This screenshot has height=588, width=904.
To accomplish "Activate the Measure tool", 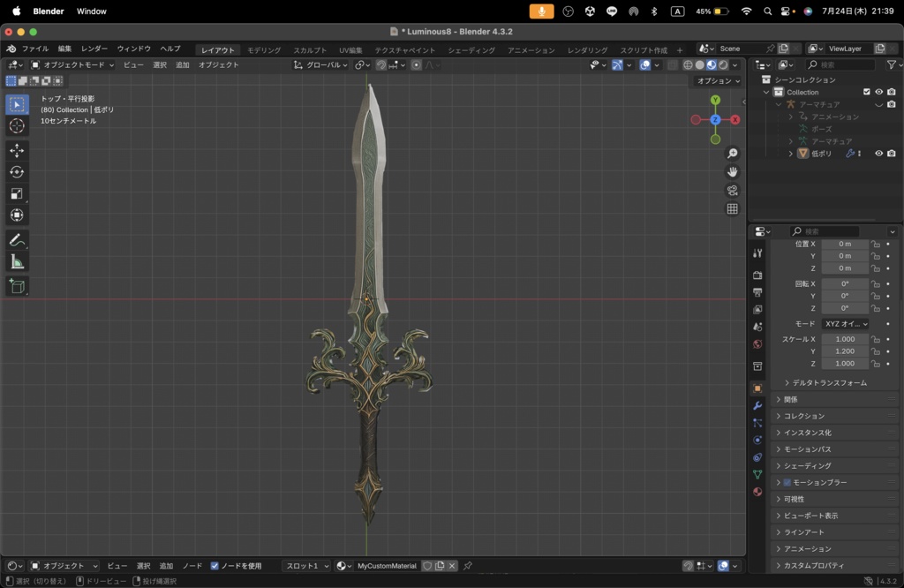I will 16,260.
